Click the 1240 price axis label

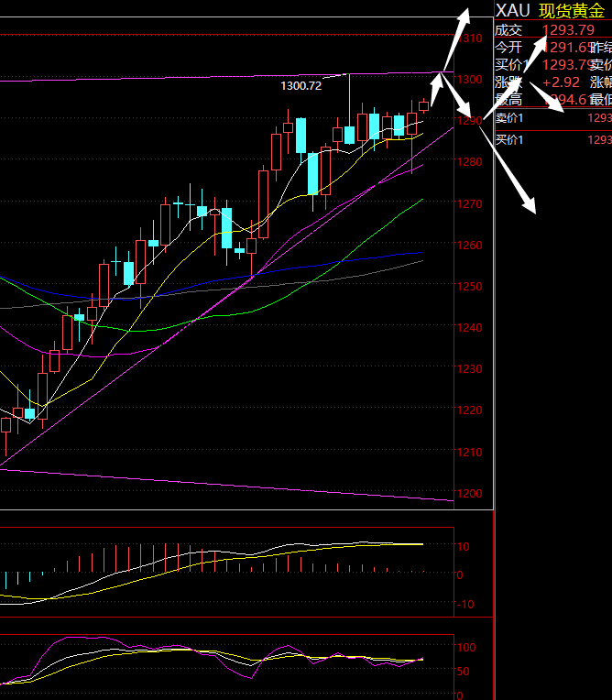tap(470, 328)
